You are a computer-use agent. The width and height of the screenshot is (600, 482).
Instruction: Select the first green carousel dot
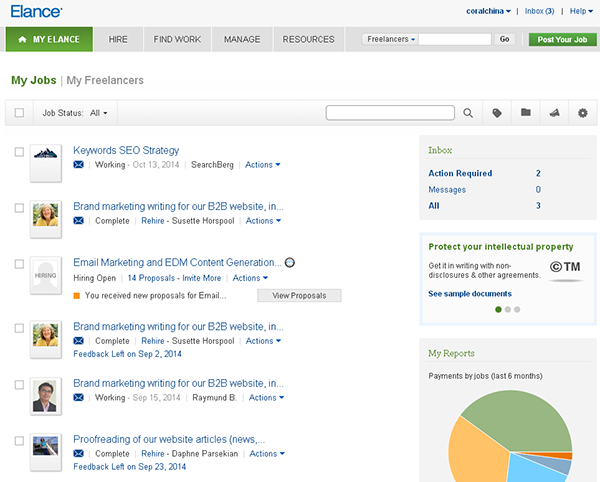pos(498,309)
